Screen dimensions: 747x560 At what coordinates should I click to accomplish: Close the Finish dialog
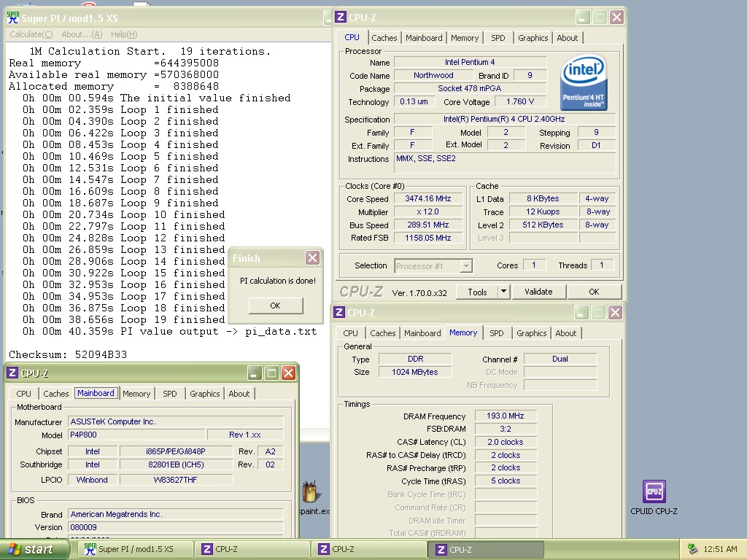click(x=312, y=257)
